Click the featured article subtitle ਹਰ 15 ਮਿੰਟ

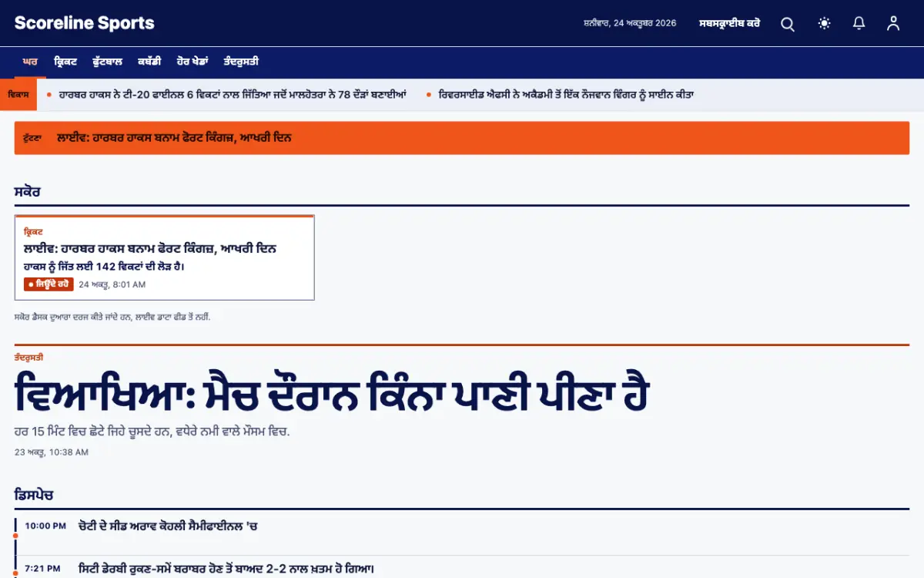152,432
